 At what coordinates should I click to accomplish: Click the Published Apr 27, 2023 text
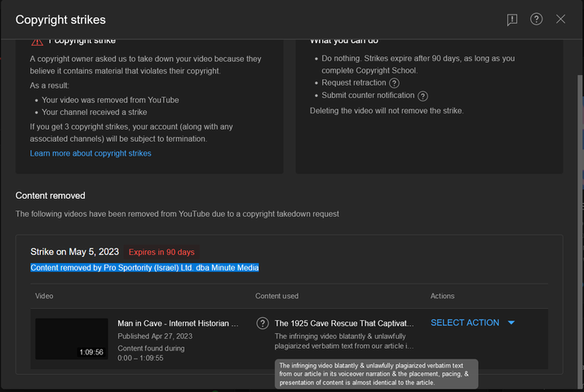[x=155, y=336]
